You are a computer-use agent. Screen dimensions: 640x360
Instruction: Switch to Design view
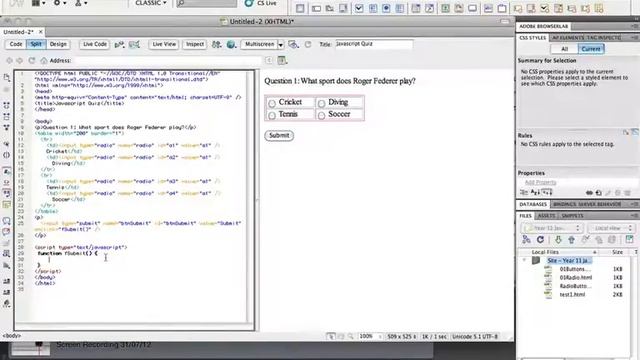coord(58,44)
